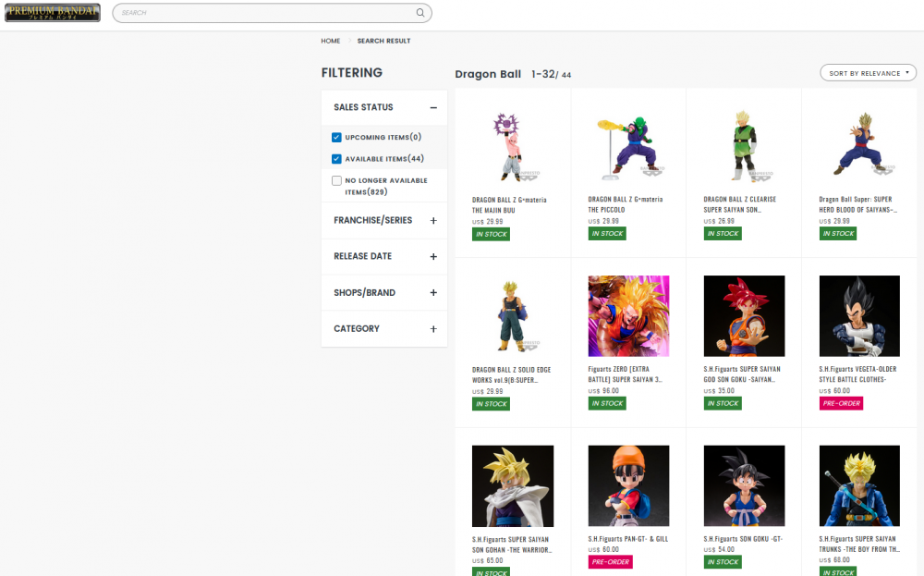
Task: Open the Son Goku -GT- figure image
Action: (744, 485)
